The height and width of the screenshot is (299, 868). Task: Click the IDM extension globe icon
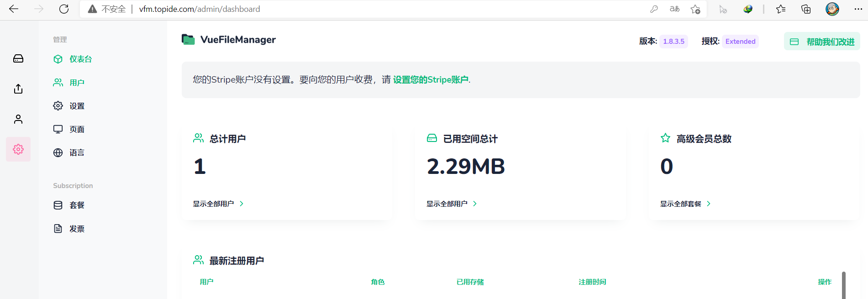(x=748, y=9)
